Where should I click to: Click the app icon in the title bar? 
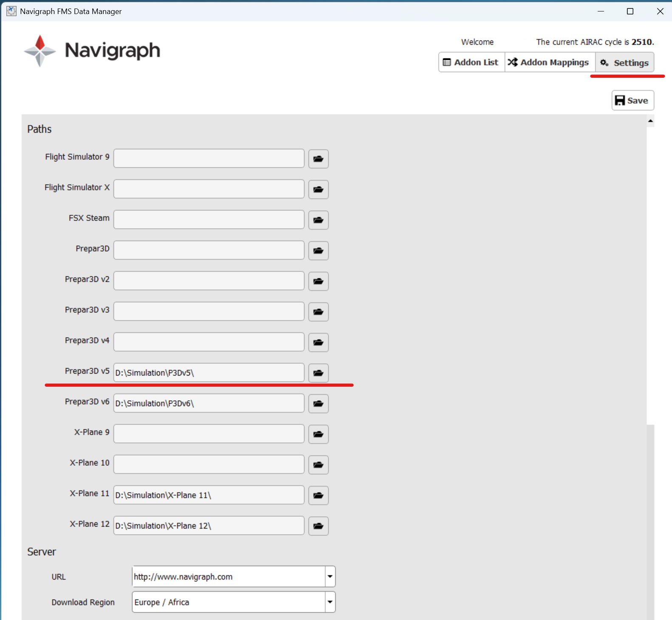coord(11,11)
